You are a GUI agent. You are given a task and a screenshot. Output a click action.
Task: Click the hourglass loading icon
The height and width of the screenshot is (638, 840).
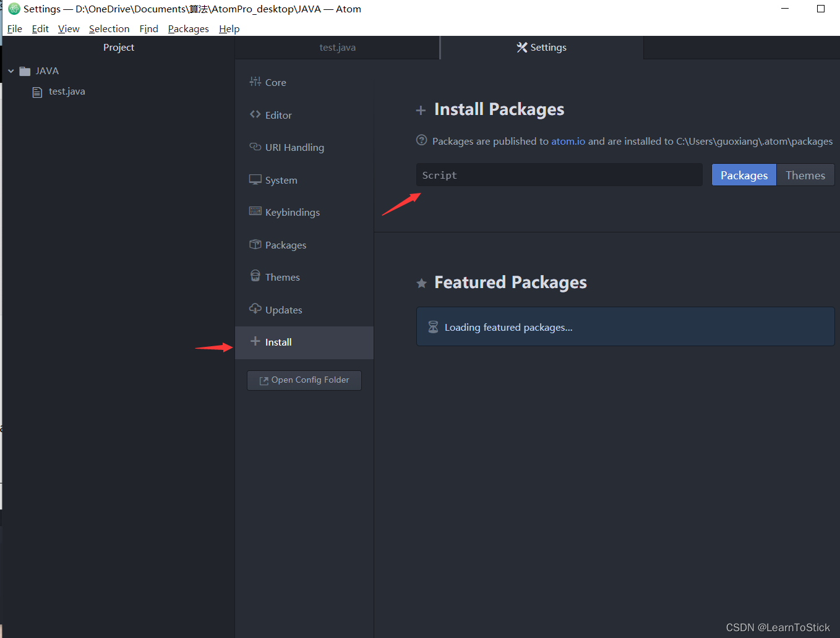tap(433, 327)
